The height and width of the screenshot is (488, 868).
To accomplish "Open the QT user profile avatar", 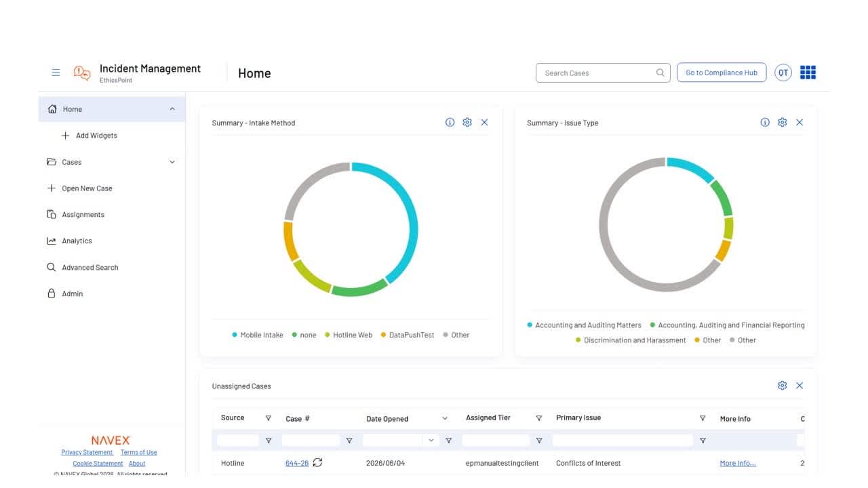I will (783, 73).
